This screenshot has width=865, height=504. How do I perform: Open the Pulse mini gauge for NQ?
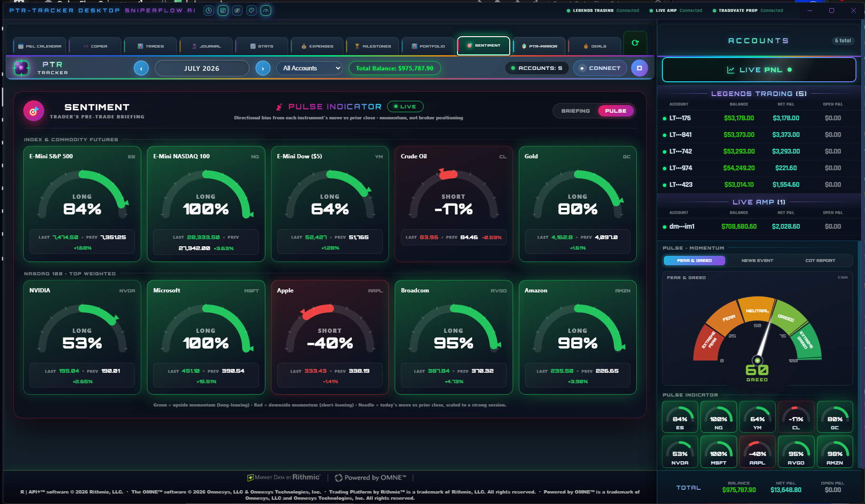click(719, 417)
